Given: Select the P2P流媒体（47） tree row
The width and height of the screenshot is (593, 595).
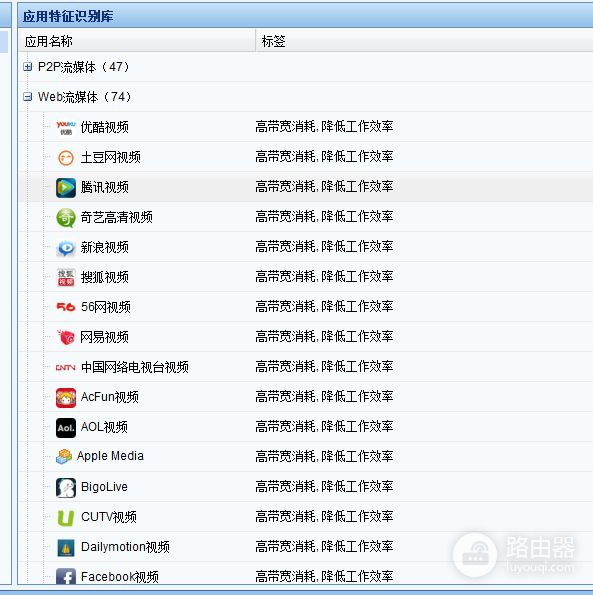Looking at the screenshot, I should tap(305, 67).
